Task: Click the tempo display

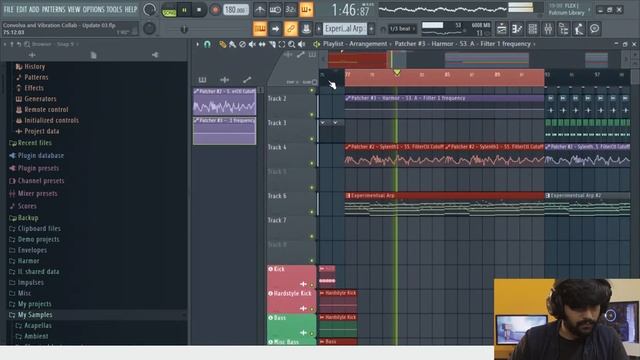Action: (236, 9)
